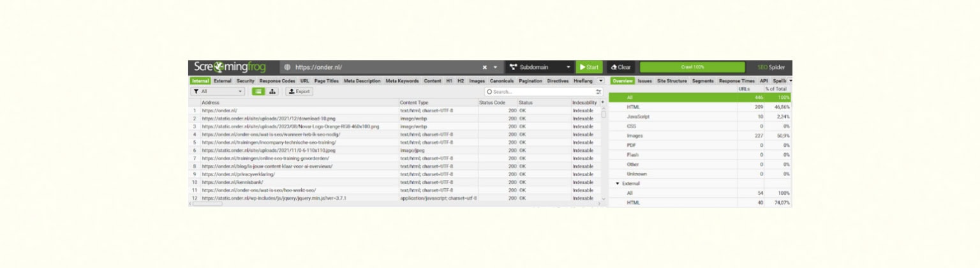
Task: Click the table's horizontal scrollbar
Action: pyautogui.click(x=207, y=204)
